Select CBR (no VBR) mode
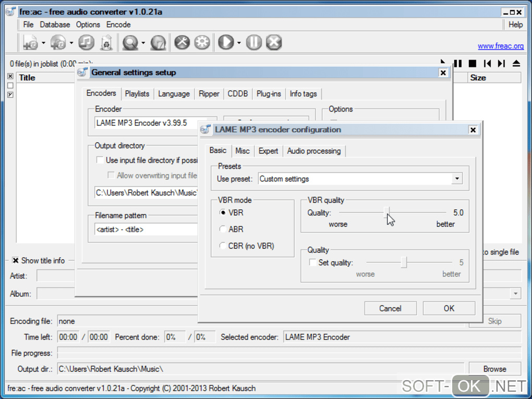Image resolution: width=532 pixels, height=399 pixels. (223, 246)
